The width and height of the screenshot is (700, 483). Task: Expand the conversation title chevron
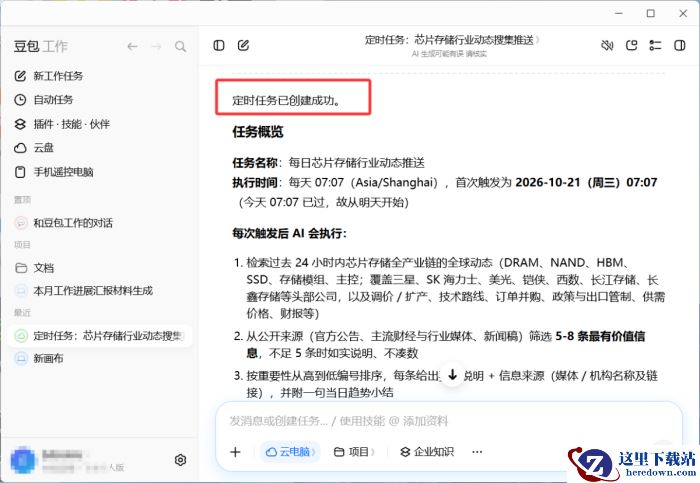[538, 40]
